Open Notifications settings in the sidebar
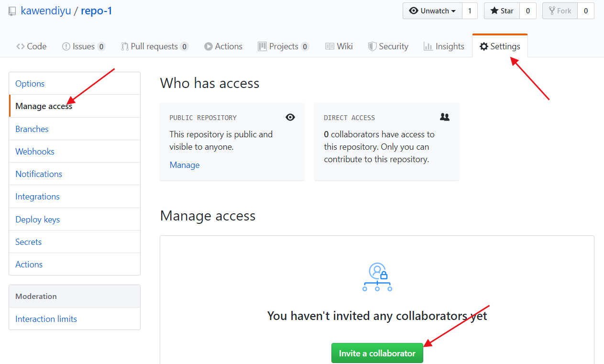604x364 pixels. click(x=75, y=174)
